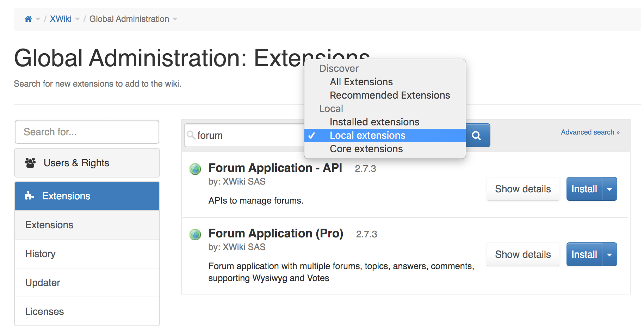Open Install dropdown arrow for Forum Application - API

[x=609, y=189]
